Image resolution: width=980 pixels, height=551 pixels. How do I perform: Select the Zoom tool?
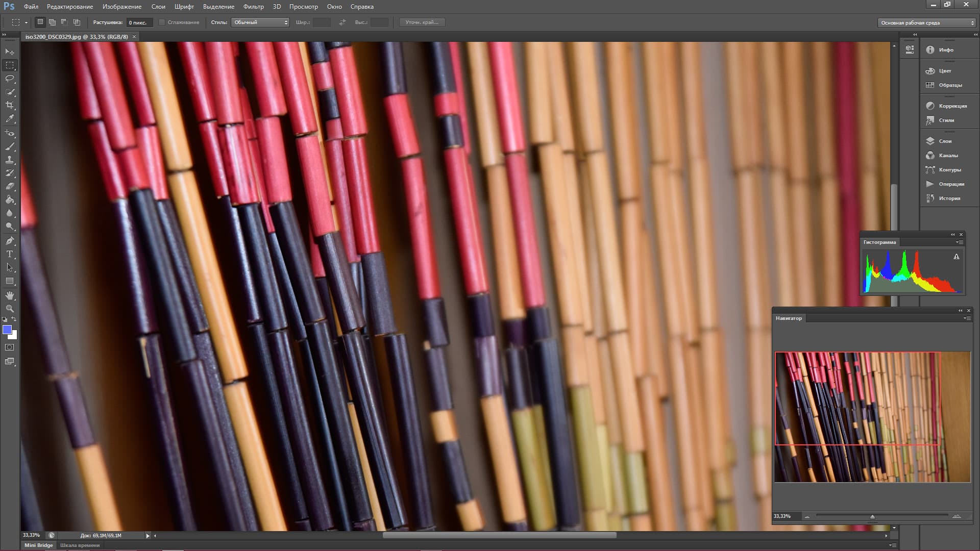click(10, 309)
